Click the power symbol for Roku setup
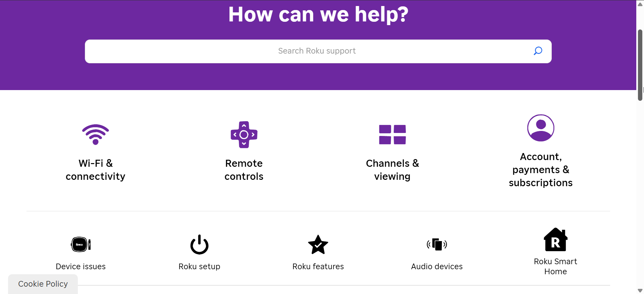 [x=200, y=244]
